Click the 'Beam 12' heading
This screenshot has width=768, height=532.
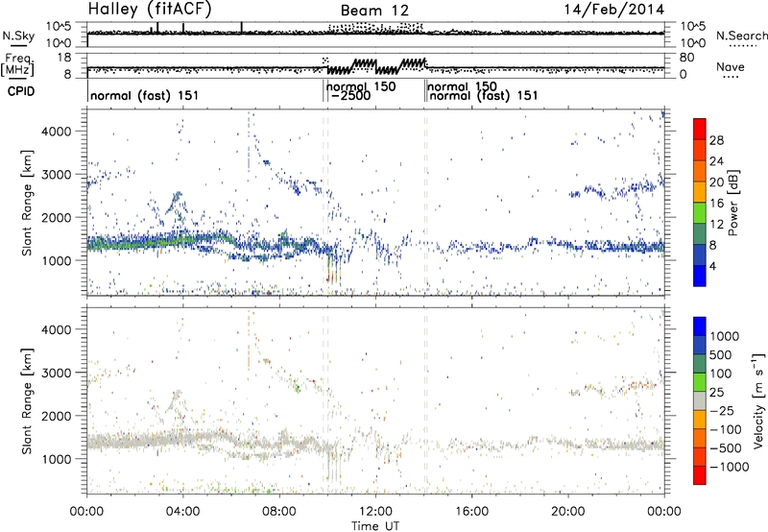point(374,11)
